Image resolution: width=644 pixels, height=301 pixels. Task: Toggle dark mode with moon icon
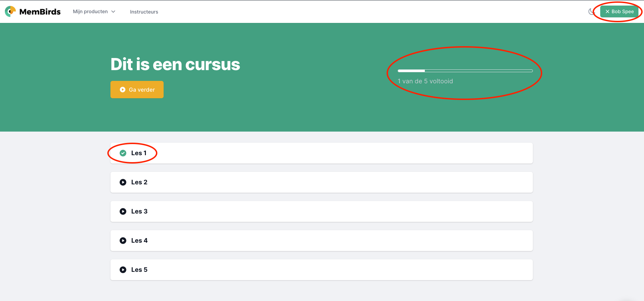tap(592, 12)
